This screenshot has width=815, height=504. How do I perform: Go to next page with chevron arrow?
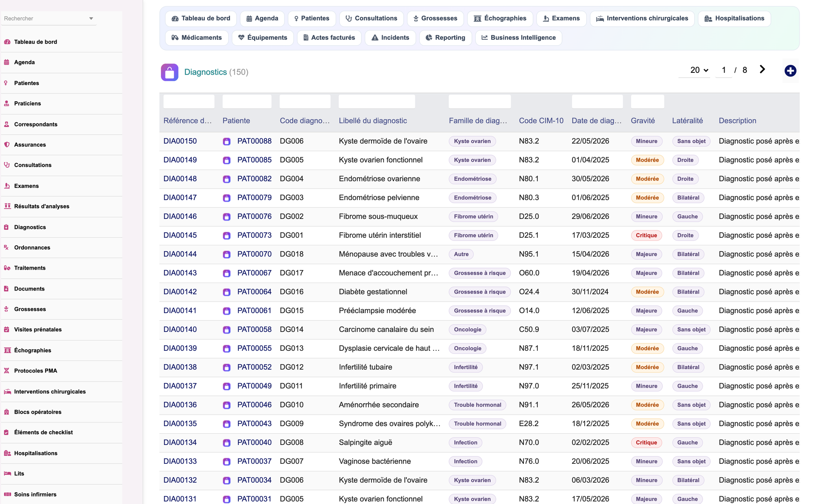(x=762, y=69)
